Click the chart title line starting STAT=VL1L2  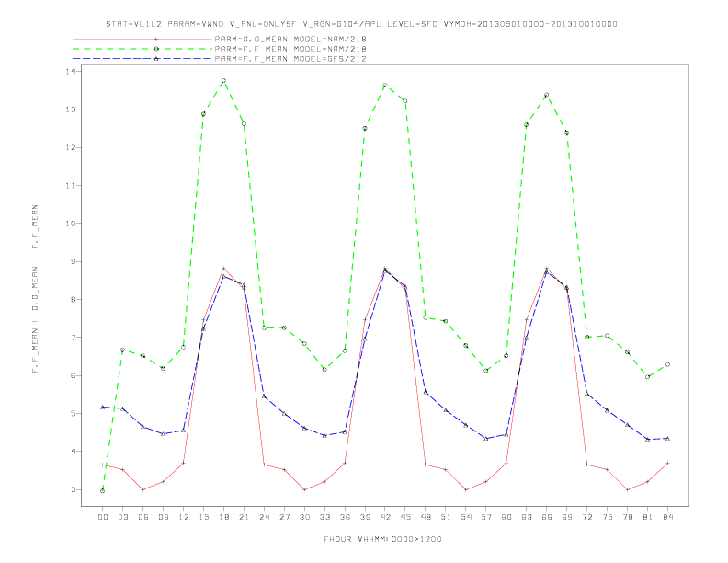361,24
